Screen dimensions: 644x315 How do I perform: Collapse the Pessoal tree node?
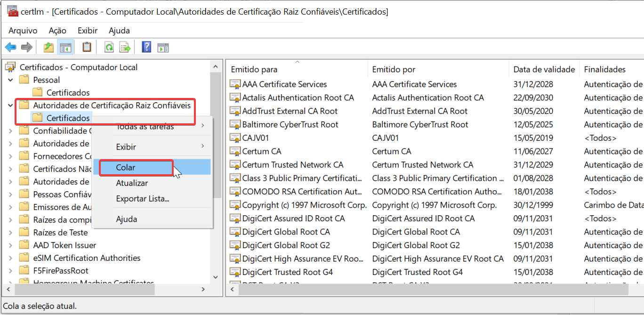[x=10, y=80]
